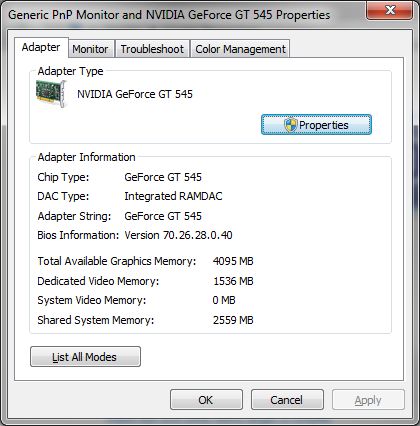Click the dialog title bar text
This screenshot has height=426, width=420.
(x=169, y=15)
